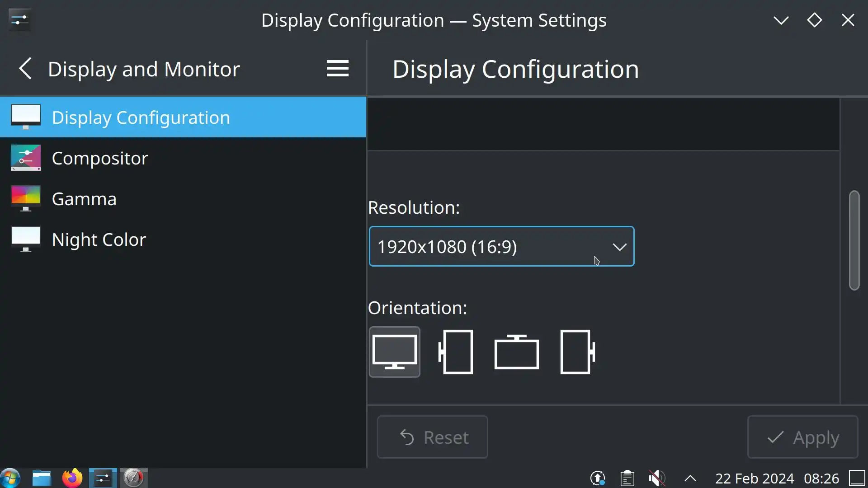Open the sidebar hamburger menu
The image size is (868, 488).
coord(337,69)
